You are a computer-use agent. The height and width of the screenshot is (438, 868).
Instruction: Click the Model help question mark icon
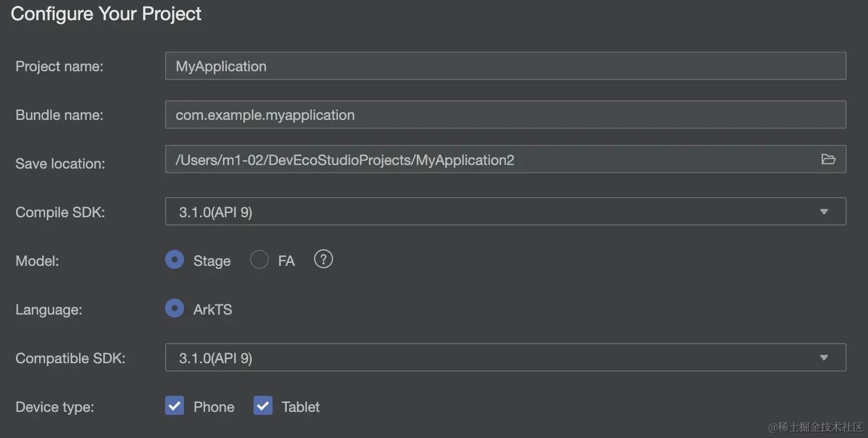[323, 259]
